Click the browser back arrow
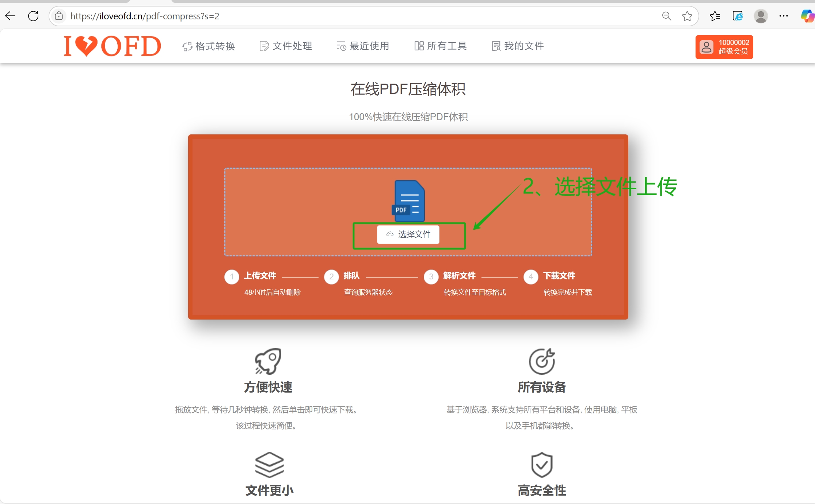This screenshot has height=504, width=815. click(11, 16)
